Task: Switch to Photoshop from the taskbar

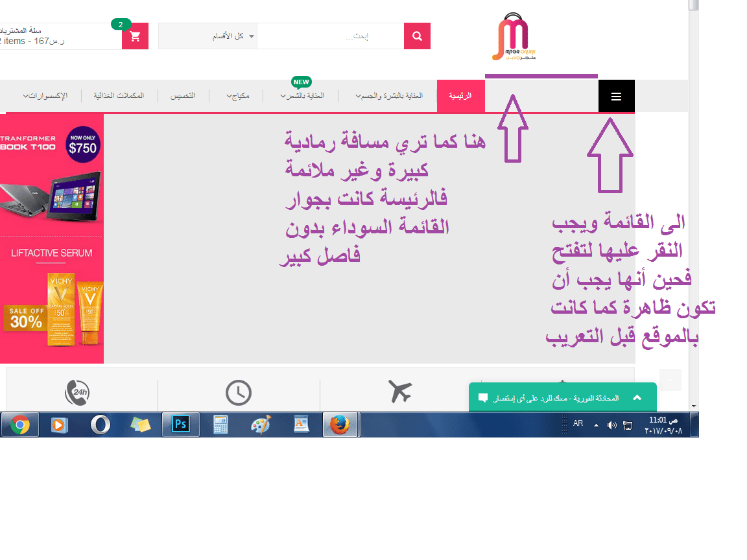Action: click(x=180, y=425)
